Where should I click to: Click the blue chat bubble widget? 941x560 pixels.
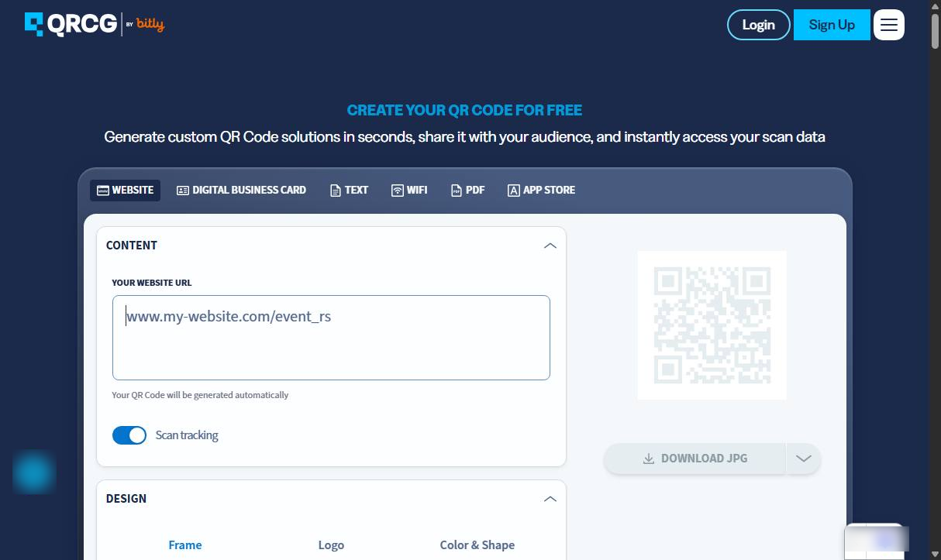pos(34,472)
